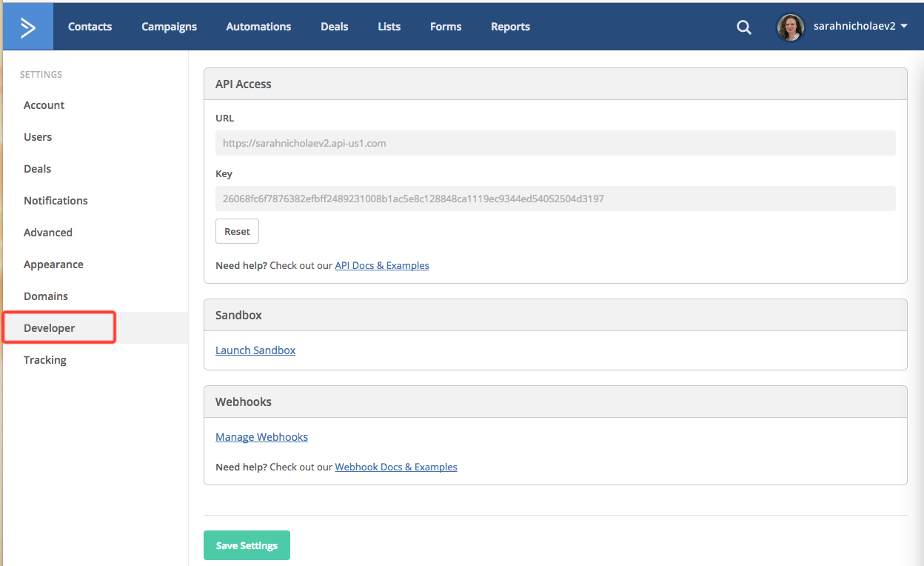Launch Sandbox via its link
Image resolution: width=924 pixels, height=566 pixels.
pyautogui.click(x=255, y=350)
